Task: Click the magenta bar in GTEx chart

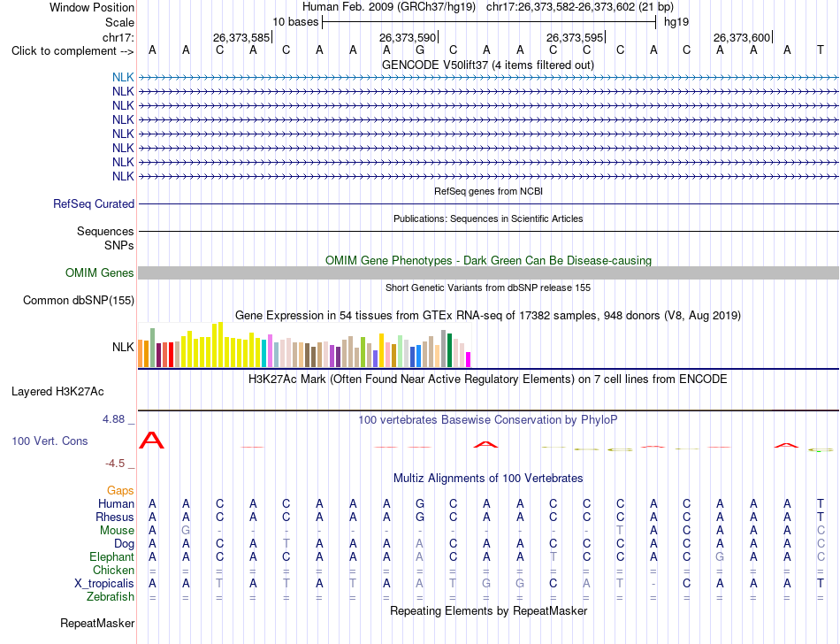Action: (x=469, y=359)
